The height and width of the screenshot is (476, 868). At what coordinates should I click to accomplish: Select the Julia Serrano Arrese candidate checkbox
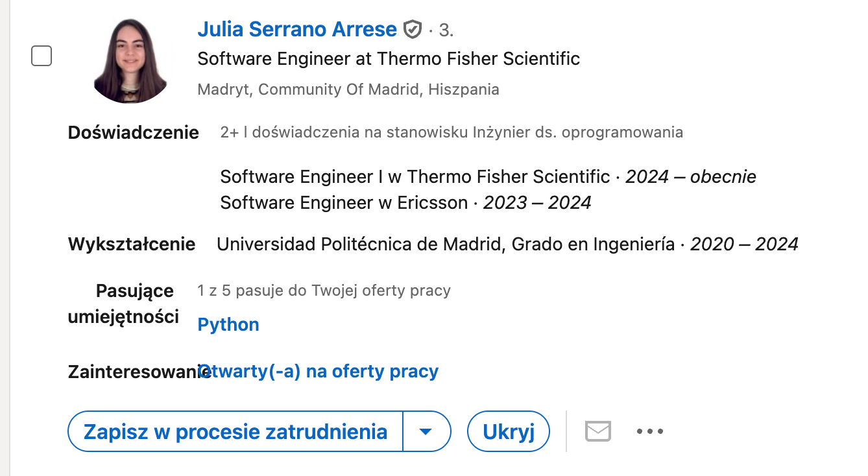tap(42, 56)
